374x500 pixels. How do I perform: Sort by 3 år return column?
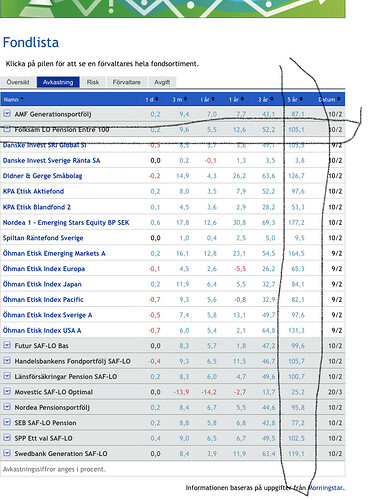coord(266,99)
